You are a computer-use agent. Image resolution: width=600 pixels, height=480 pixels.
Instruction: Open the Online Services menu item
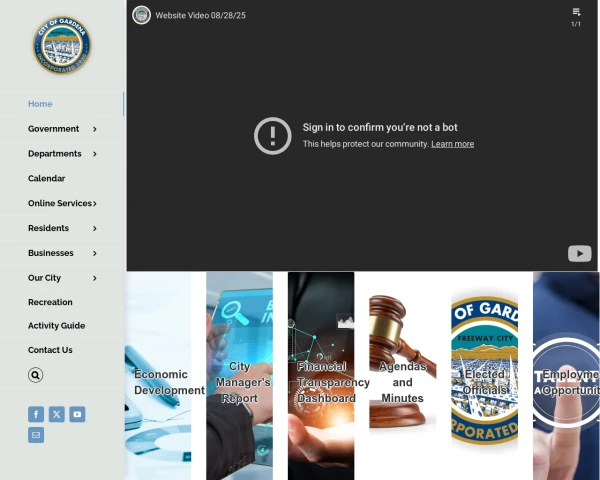tap(60, 203)
